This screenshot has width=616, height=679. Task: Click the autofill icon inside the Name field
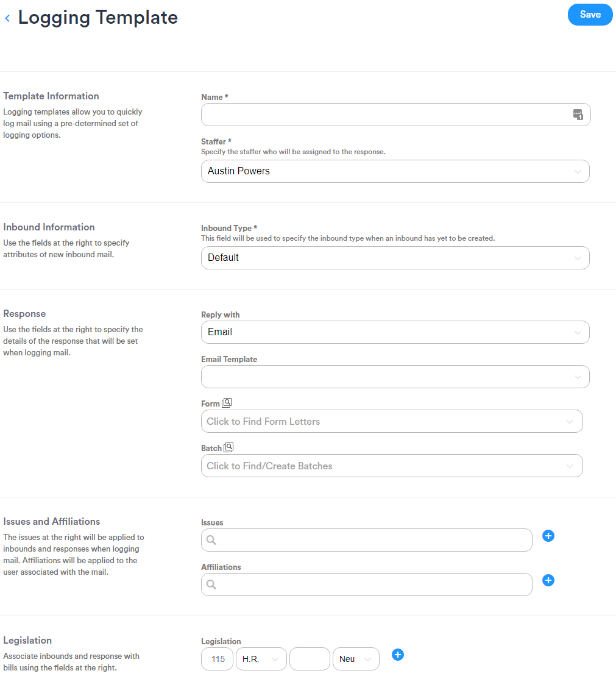pyautogui.click(x=578, y=114)
